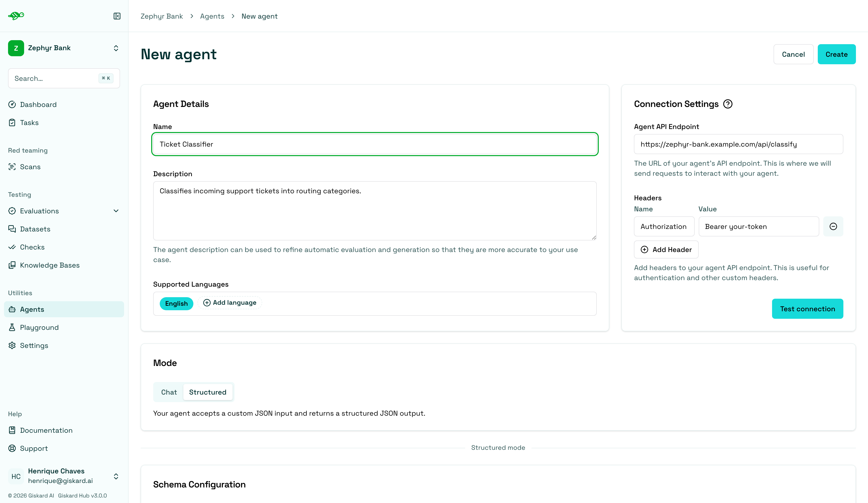Click the Giskard Hub v3.0.0 version text
The width and height of the screenshot is (868, 503).
[x=82, y=495]
